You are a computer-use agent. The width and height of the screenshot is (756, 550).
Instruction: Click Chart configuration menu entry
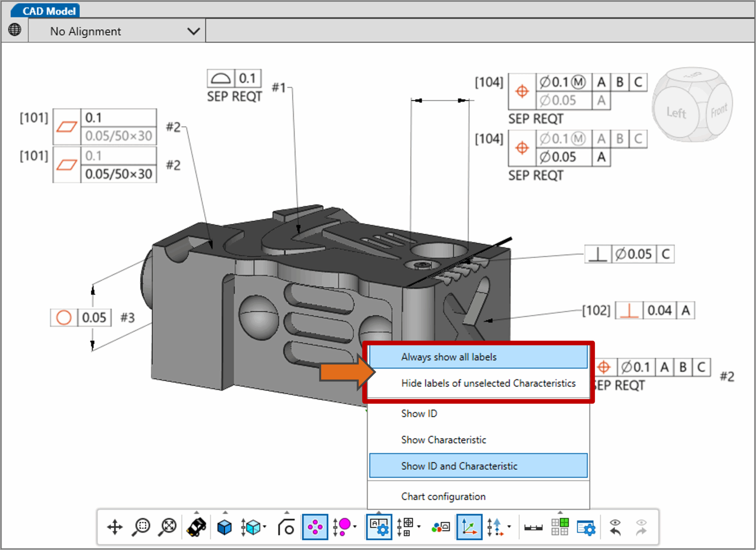tap(443, 496)
